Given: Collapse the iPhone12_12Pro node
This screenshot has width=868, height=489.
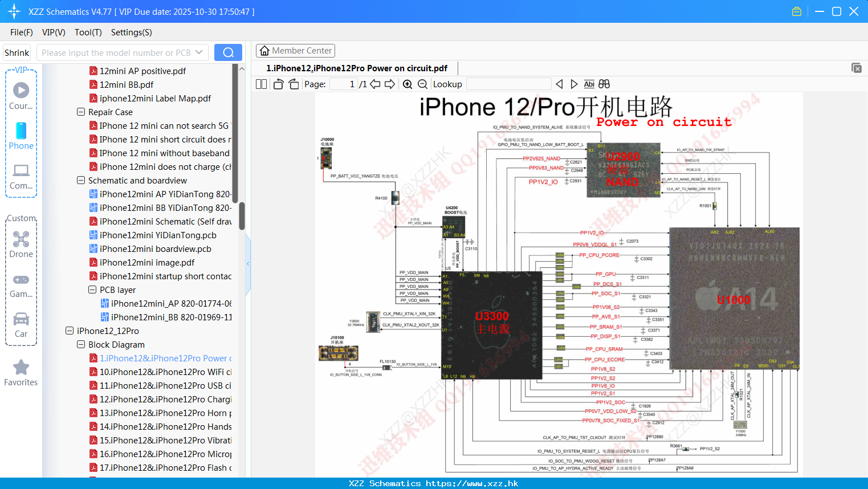Looking at the screenshot, I should click(70, 331).
